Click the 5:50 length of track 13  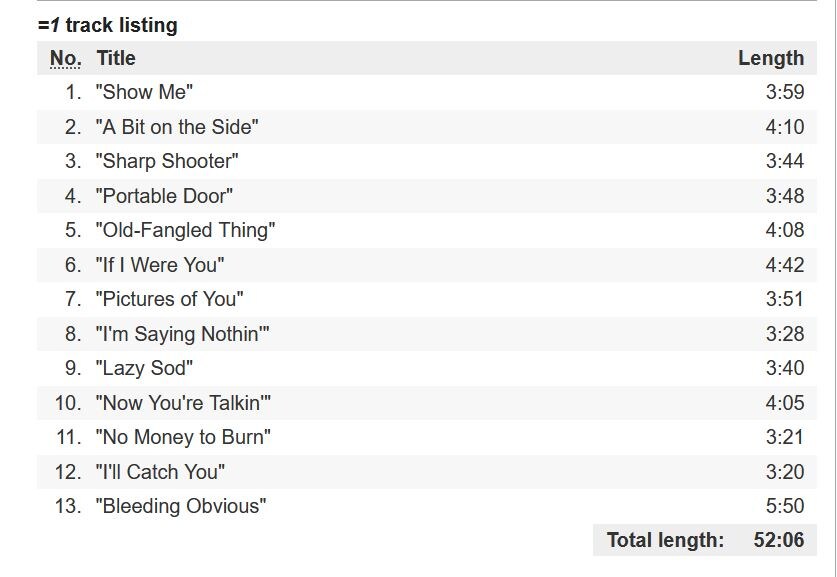(x=784, y=507)
